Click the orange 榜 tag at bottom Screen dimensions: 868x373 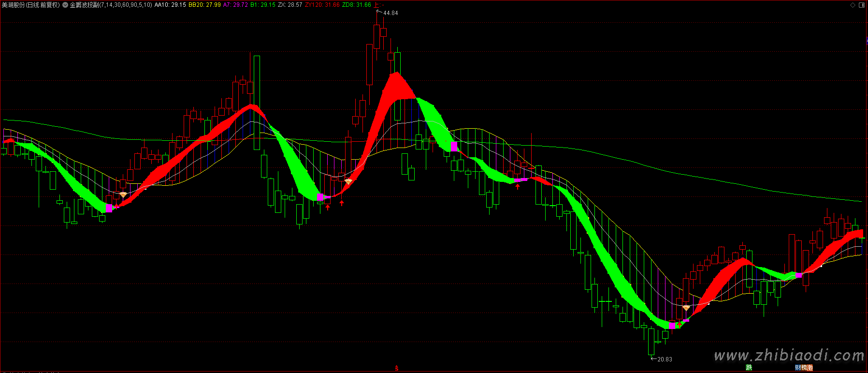tap(804, 368)
